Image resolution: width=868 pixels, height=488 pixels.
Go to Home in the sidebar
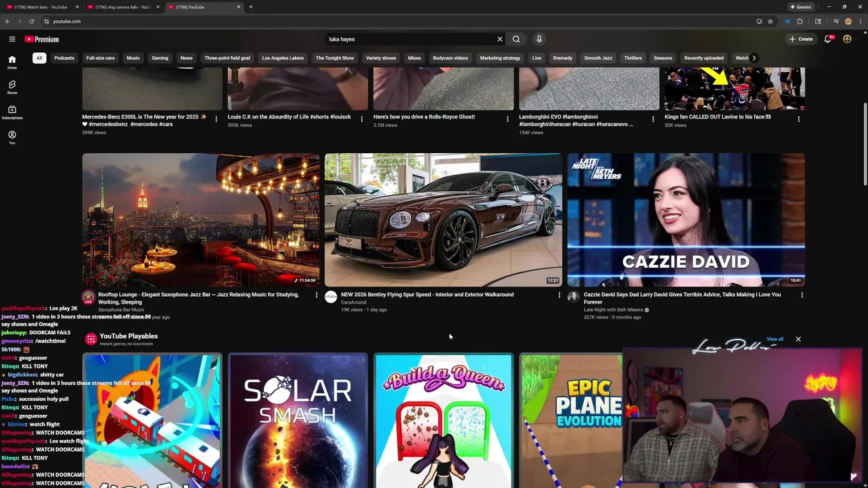[x=12, y=62]
